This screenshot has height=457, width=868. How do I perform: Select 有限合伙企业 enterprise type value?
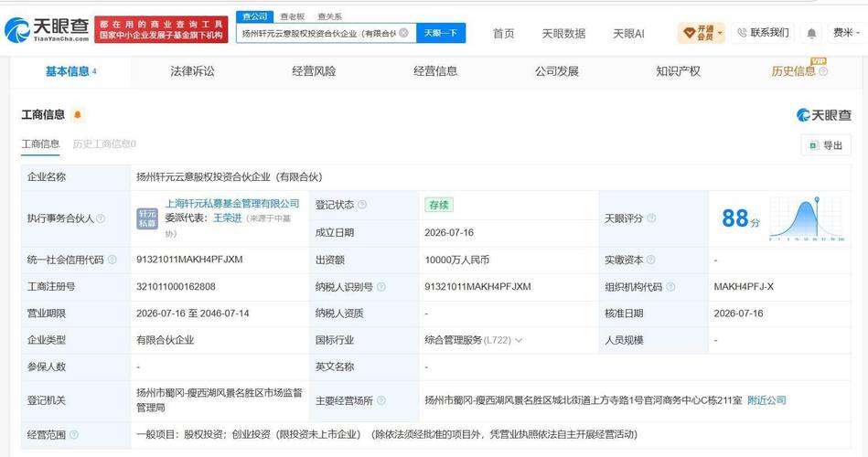pyautogui.click(x=165, y=340)
